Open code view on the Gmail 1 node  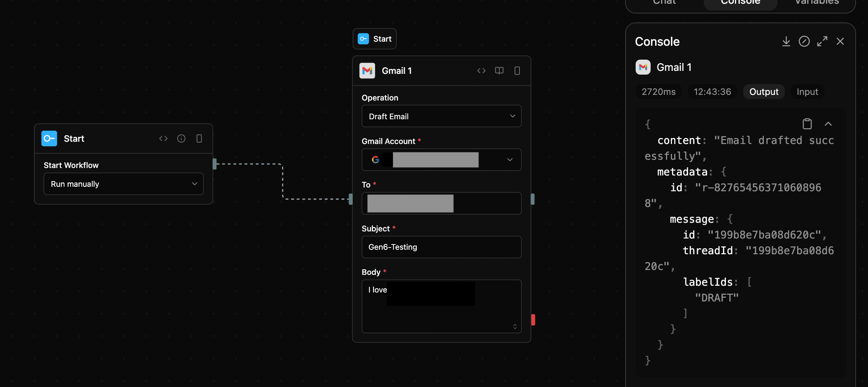coord(481,70)
